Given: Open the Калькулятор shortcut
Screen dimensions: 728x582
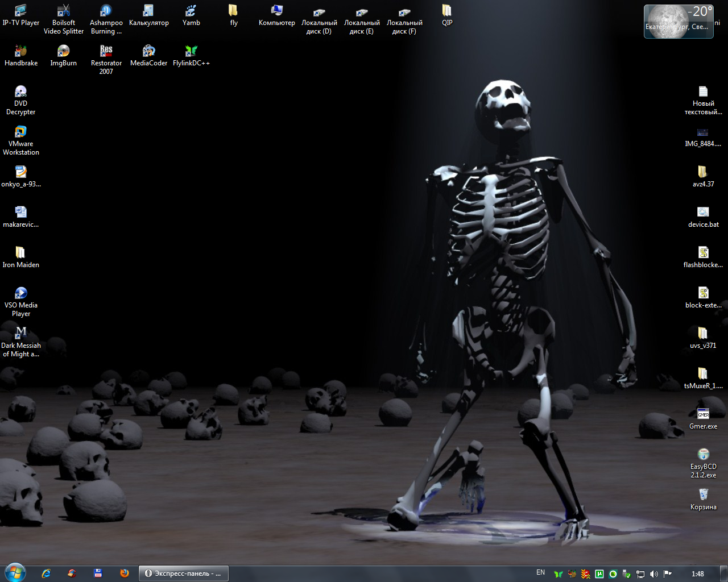Looking at the screenshot, I should click(149, 15).
